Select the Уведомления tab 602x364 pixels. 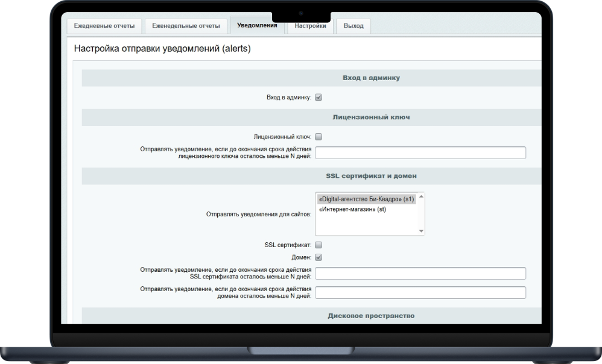point(257,25)
